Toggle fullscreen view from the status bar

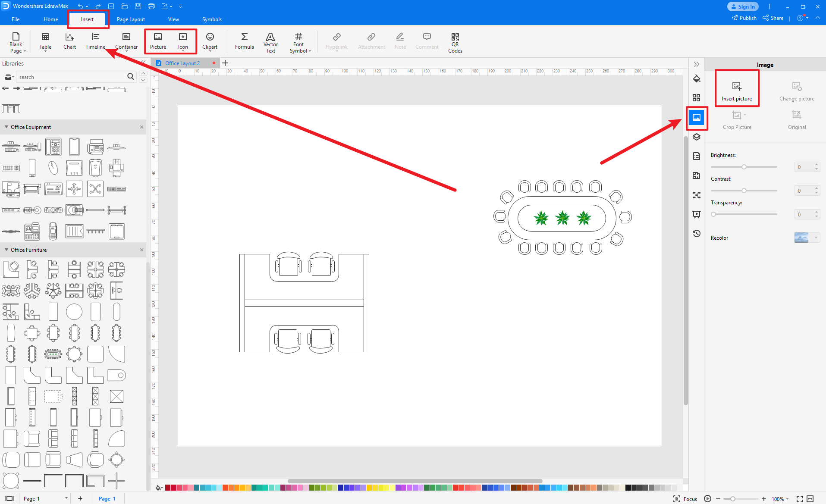click(x=800, y=498)
